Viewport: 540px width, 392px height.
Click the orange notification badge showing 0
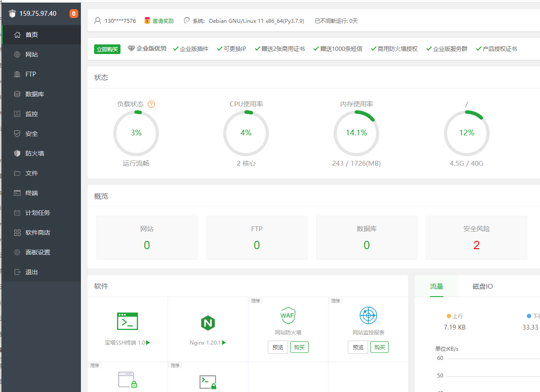[73, 14]
